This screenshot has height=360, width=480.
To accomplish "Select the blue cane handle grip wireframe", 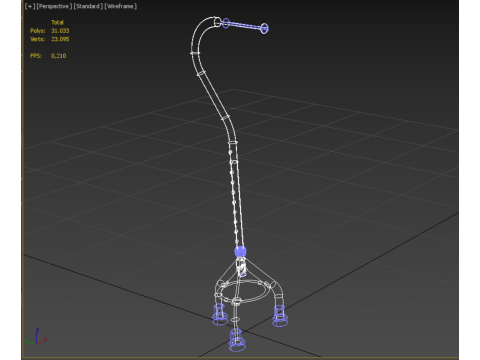I will 245,26.
